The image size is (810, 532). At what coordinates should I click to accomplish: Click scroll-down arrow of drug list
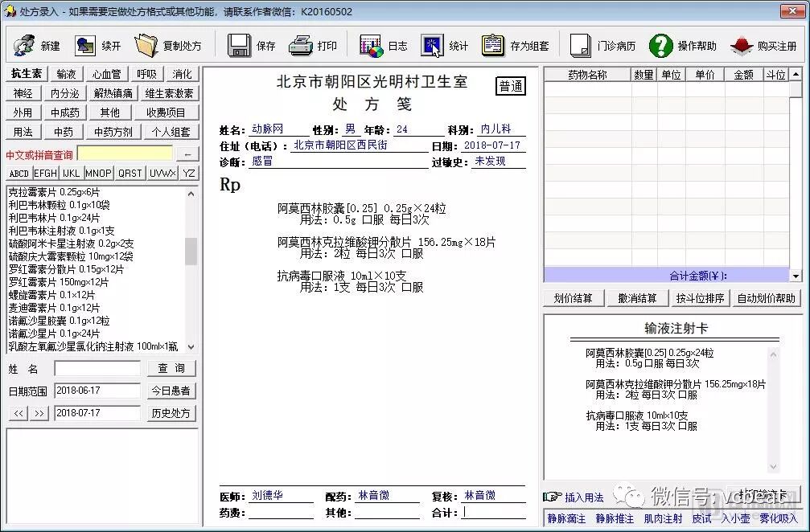191,346
